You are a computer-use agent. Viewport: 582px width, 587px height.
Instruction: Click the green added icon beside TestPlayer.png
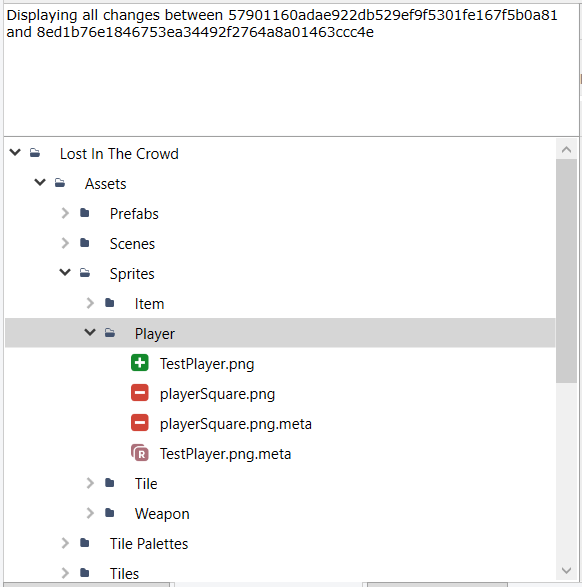tap(140, 363)
